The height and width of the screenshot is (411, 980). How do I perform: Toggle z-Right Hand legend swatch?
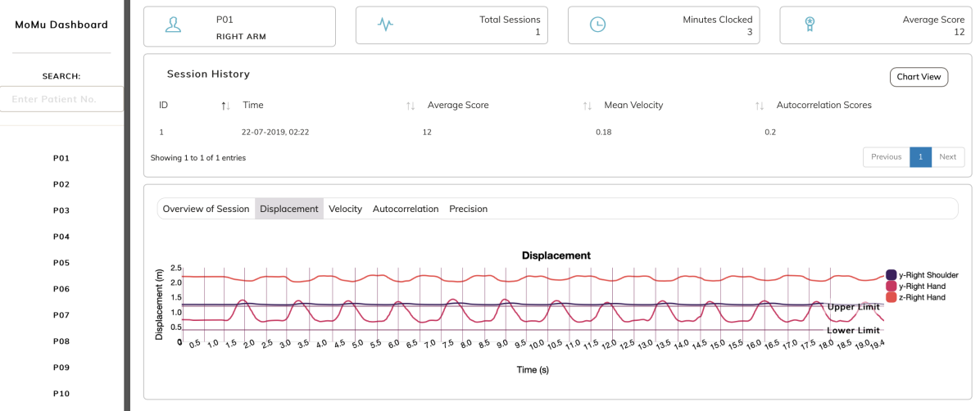coord(892,297)
